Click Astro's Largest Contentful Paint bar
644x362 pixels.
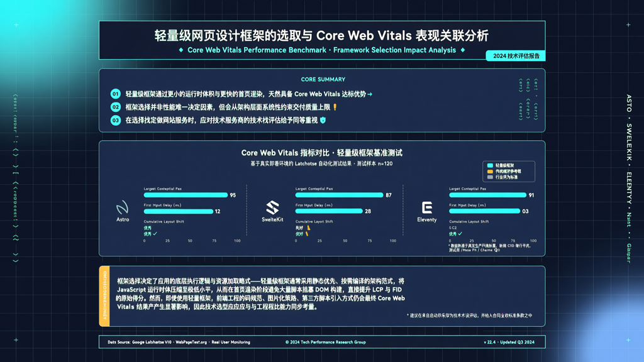186,195
